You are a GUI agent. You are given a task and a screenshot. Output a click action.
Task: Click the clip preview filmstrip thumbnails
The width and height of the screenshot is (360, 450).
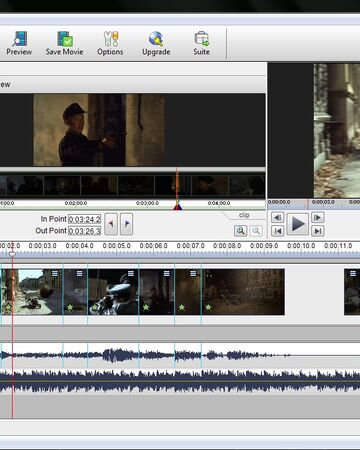pyautogui.click(x=133, y=186)
